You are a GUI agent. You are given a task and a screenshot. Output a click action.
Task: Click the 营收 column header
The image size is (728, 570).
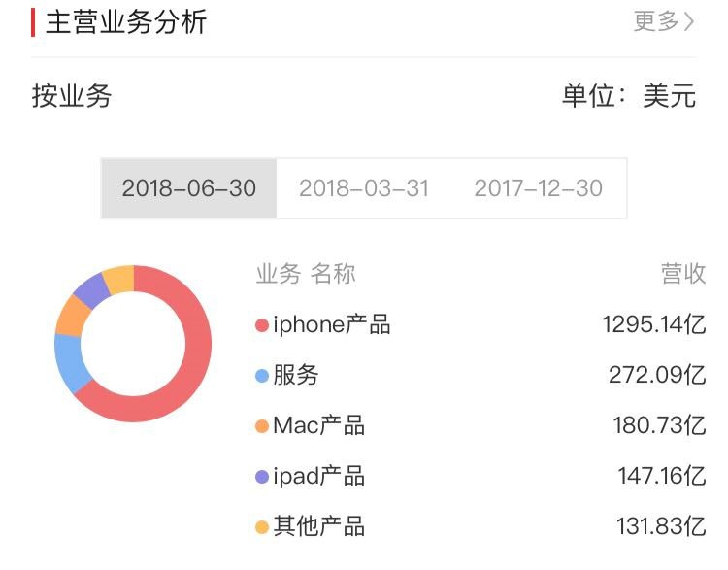click(683, 274)
